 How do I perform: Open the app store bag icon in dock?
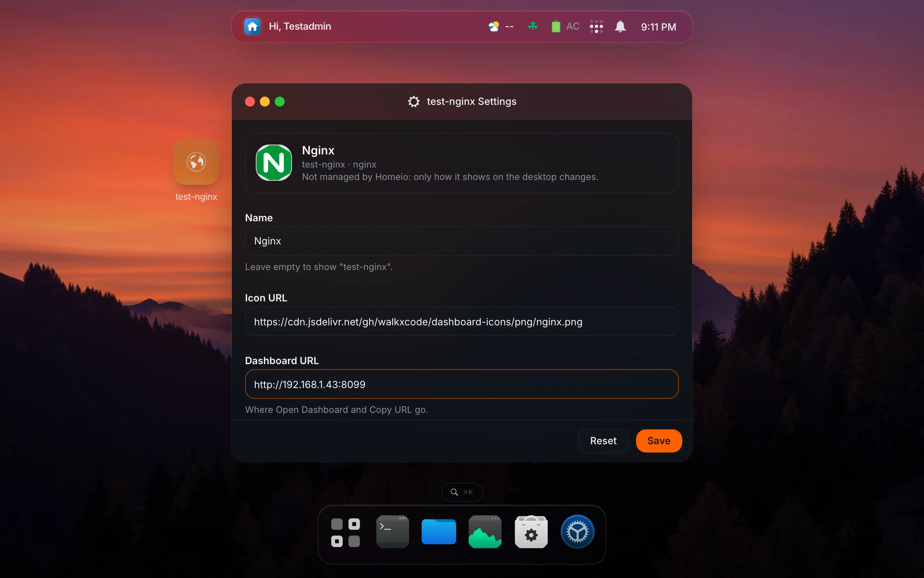click(531, 532)
